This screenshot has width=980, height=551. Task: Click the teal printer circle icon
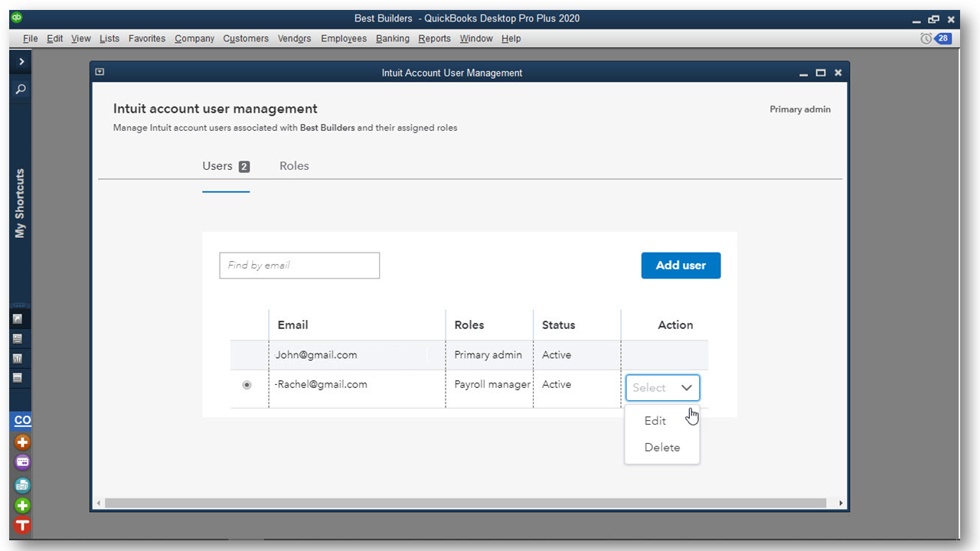(x=22, y=484)
